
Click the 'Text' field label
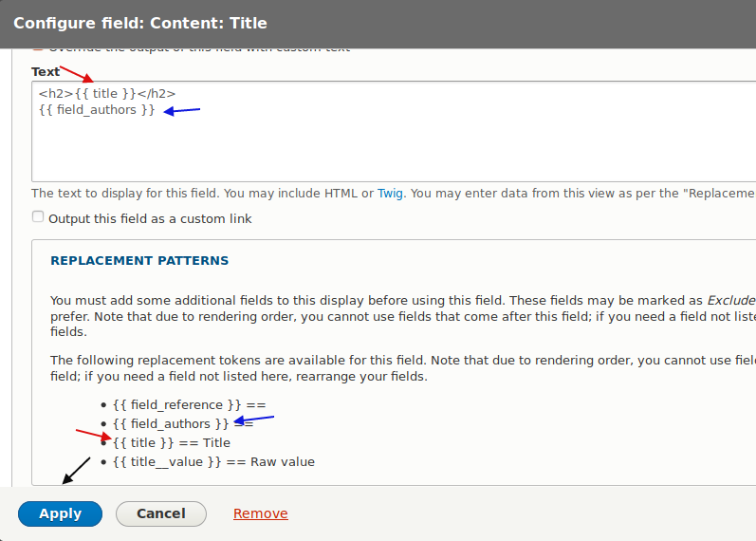point(45,72)
